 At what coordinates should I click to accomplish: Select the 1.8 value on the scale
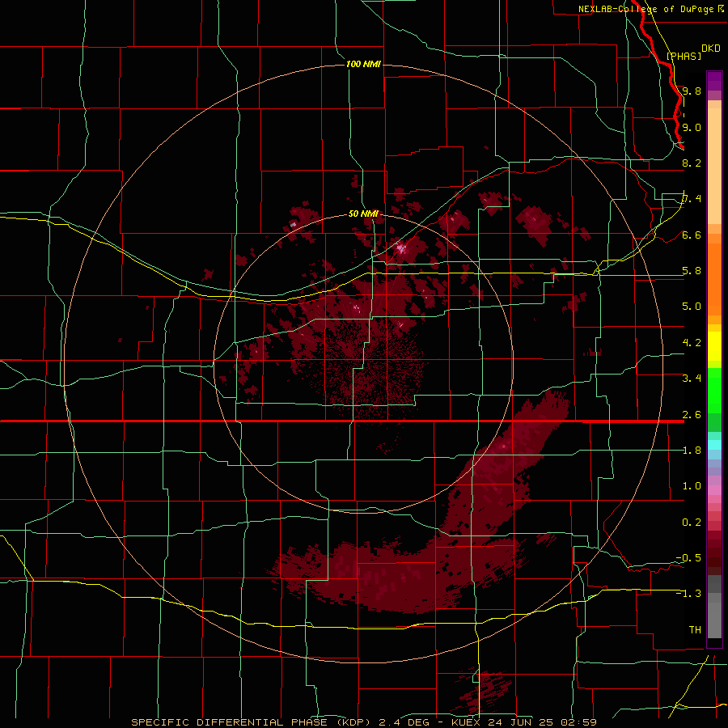(x=692, y=451)
